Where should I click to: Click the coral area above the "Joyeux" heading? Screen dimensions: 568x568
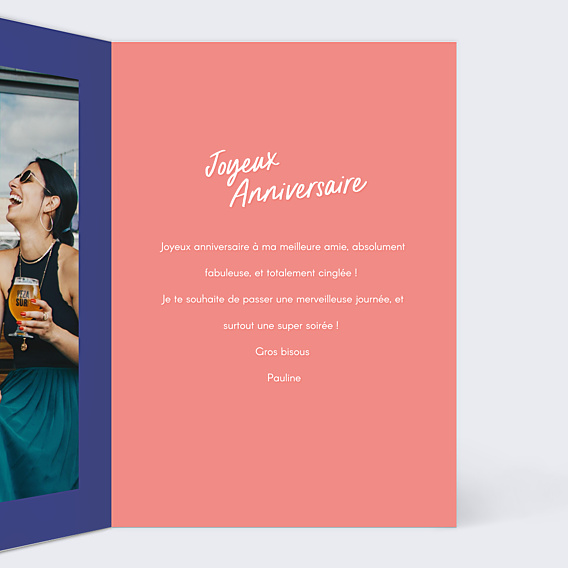[284, 94]
